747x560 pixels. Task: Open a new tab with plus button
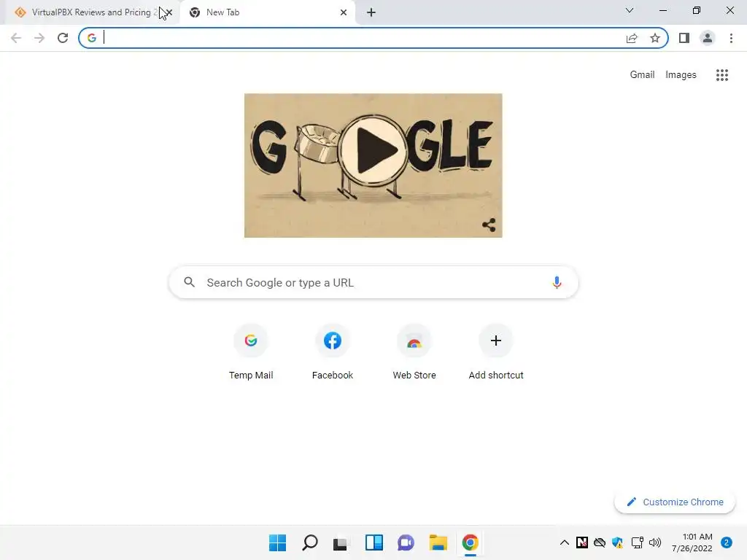tap(371, 12)
